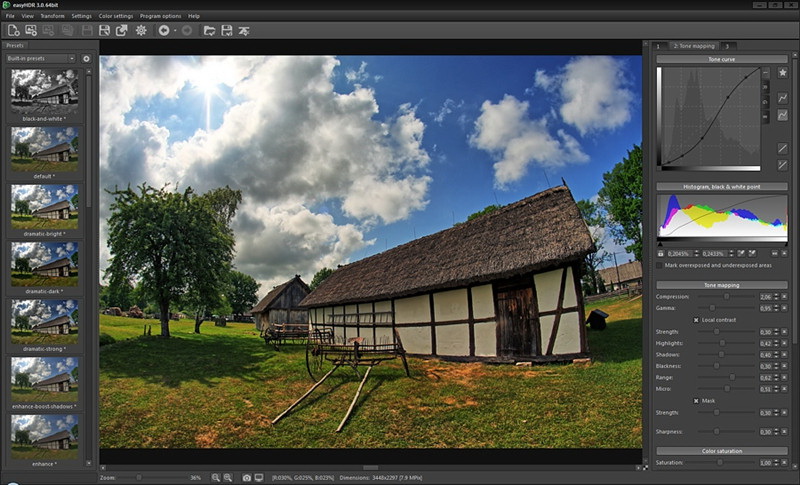Switch to tab 1 in the right panel
Image resolution: width=800 pixels, height=485 pixels.
(x=659, y=46)
